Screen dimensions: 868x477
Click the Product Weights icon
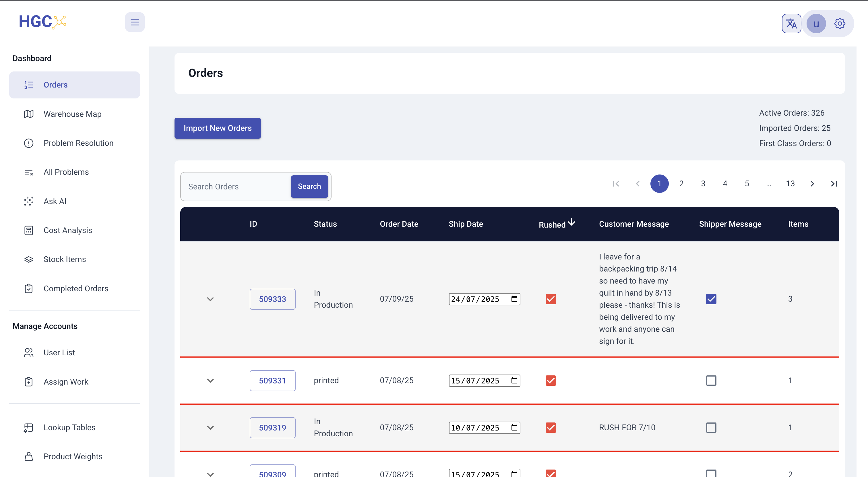[x=29, y=456]
